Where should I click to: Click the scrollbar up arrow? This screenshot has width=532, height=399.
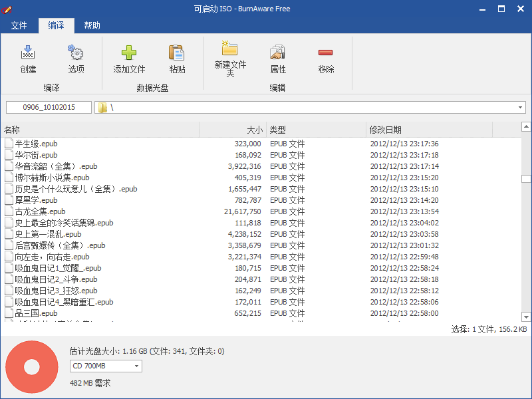coord(526,127)
